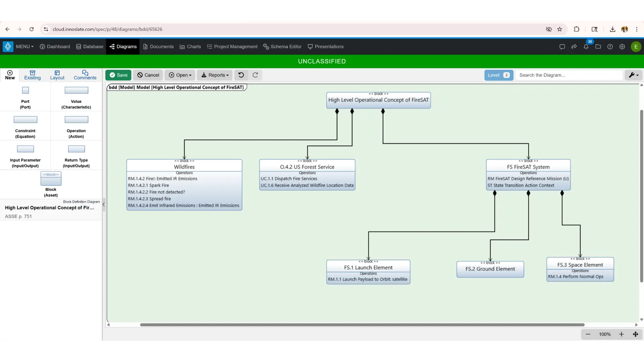
Task: Open the Comments tab
Action: point(85,75)
